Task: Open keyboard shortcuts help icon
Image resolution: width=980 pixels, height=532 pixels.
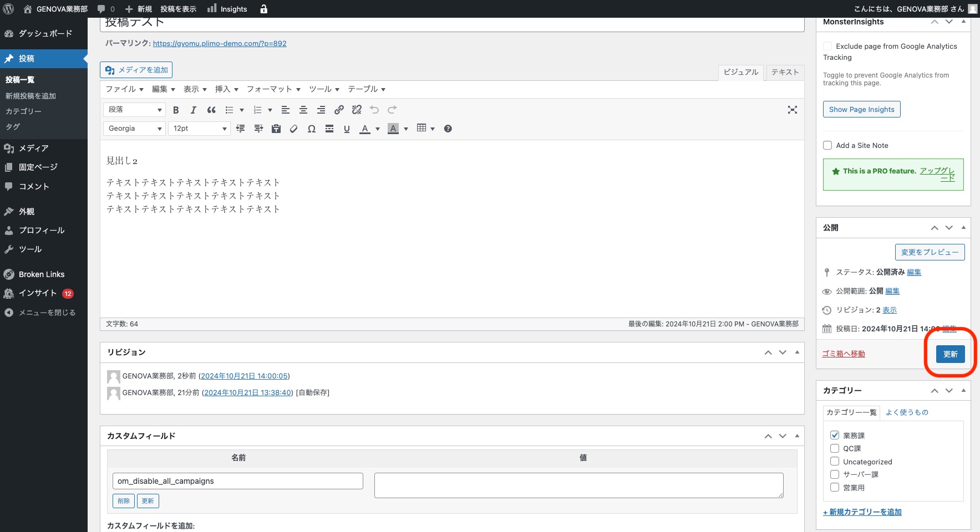Action: click(448, 129)
